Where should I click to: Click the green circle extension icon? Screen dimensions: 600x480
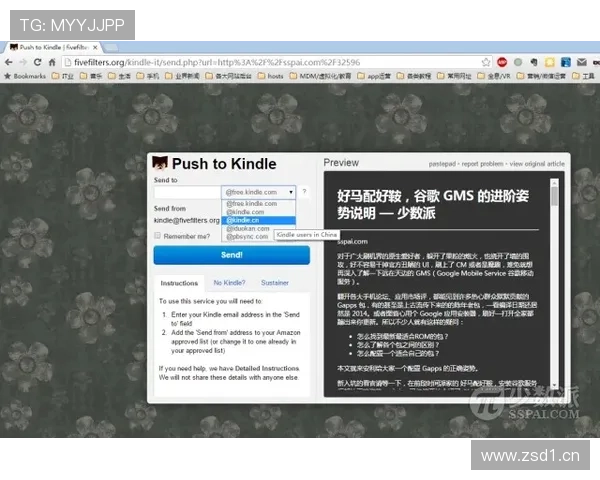tap(518, 62)
